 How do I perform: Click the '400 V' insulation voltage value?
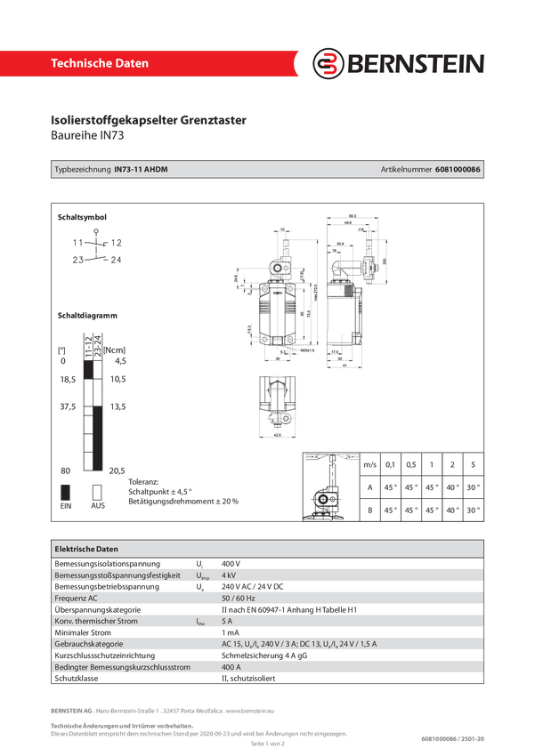tap(231, 564)
